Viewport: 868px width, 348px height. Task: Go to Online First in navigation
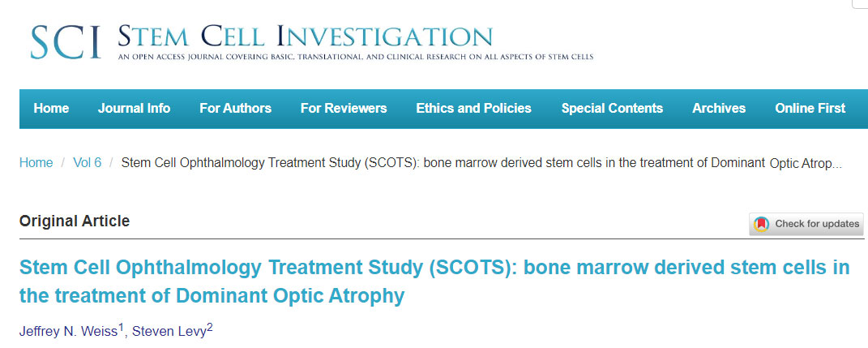tap(810, 108)
